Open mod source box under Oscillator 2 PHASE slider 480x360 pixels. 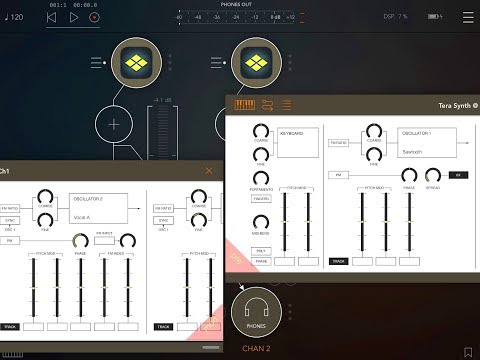click(81, 327)
